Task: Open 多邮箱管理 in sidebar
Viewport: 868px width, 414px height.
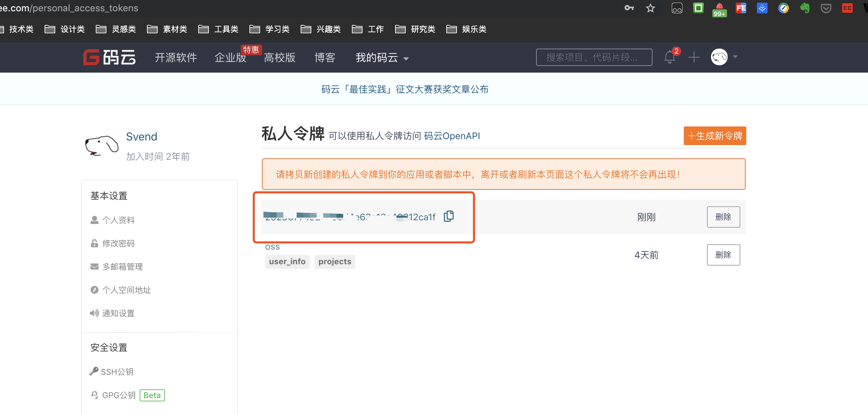Action: tap(117, 266)
